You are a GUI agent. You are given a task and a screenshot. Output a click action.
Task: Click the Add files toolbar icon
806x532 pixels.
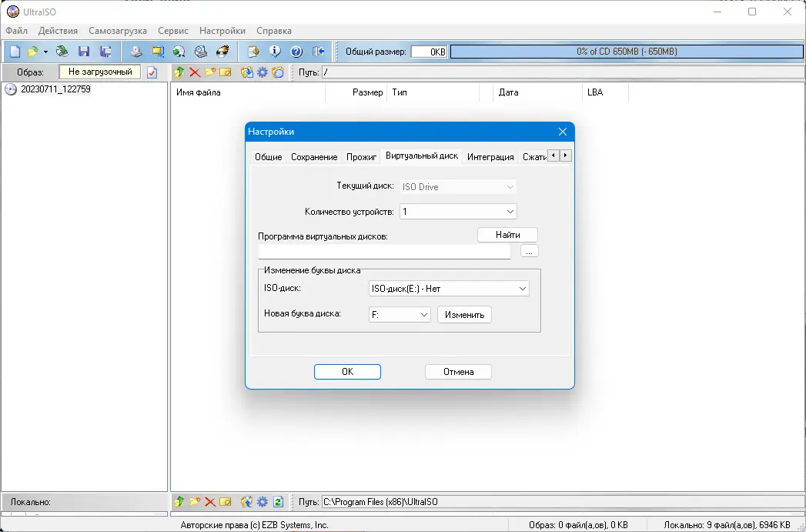click(253, 52)
